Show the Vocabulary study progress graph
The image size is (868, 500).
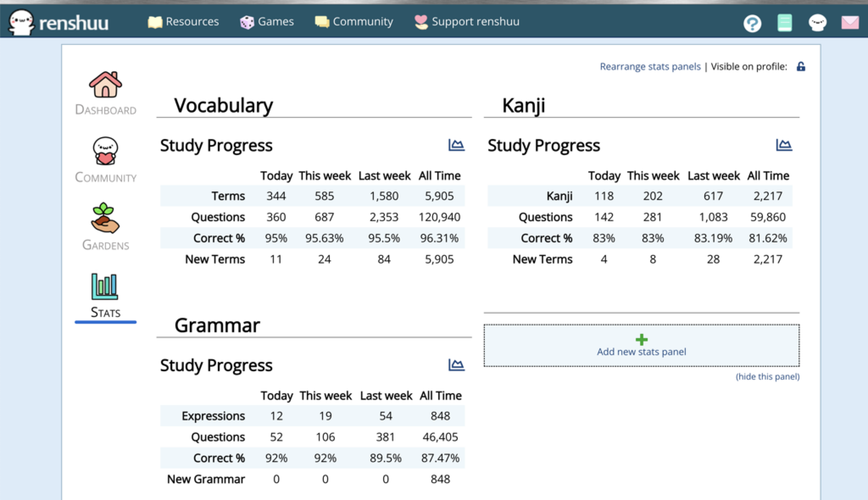coord(456,145)
